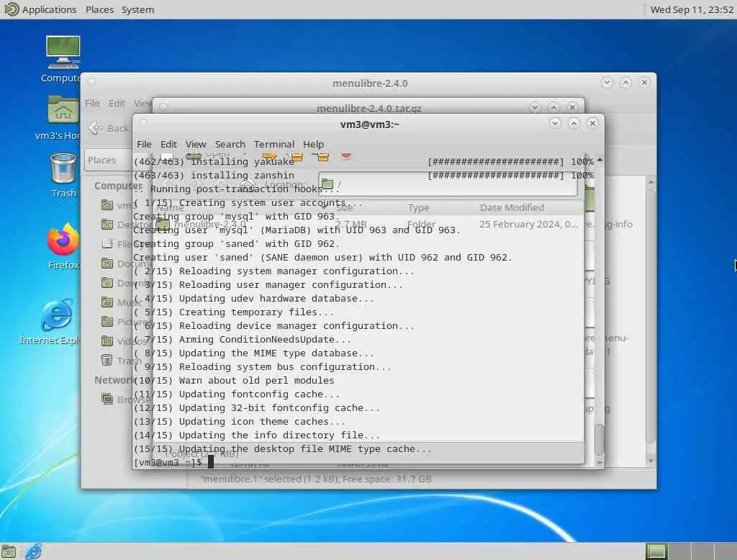This screenshot has height=560, width=737.
Task: Click terminal line 'Creating group saned with GID 962'
Action: (236, 243)
